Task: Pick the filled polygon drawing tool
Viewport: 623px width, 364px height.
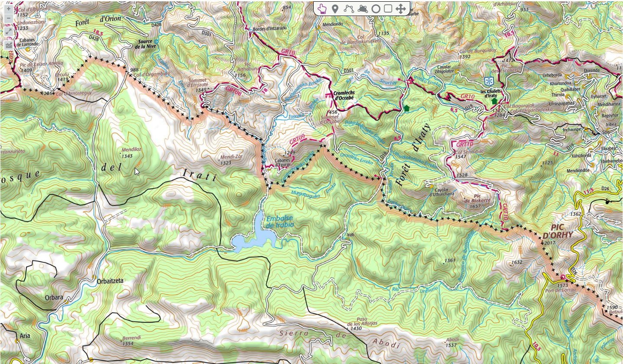Action: [x=363, y=9]
